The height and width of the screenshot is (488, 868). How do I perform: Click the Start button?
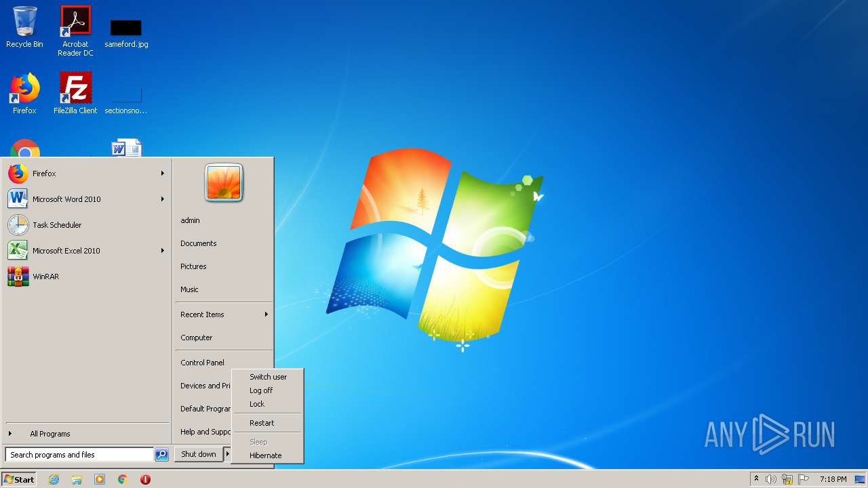[19, 479]
